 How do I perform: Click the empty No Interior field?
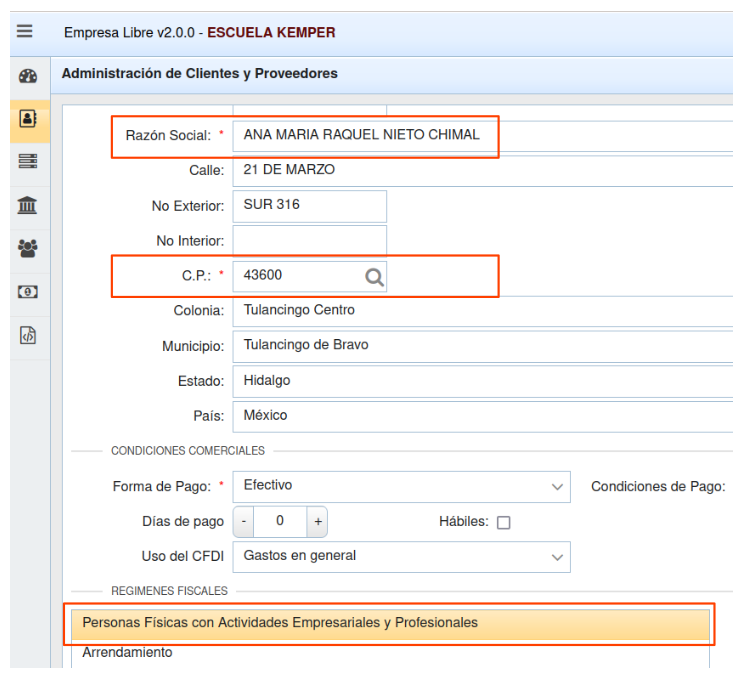[x=309, y=241]
